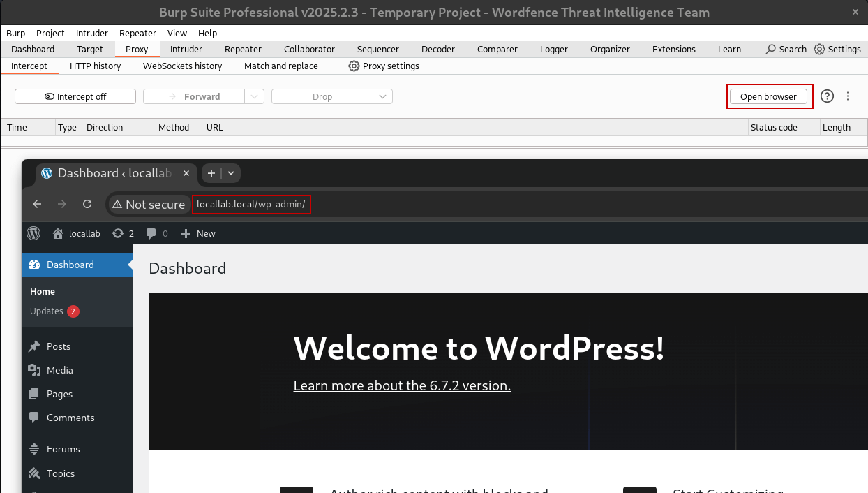Open the three-dot options menu in Proxy
This screenshot has height=493, width=868.
(848, 96)
